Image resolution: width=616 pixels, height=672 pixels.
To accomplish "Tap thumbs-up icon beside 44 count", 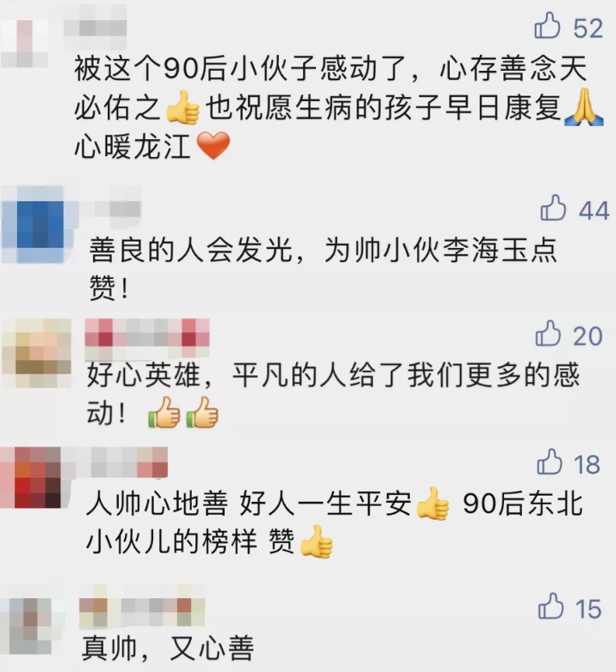I will (x=553, y=208).
